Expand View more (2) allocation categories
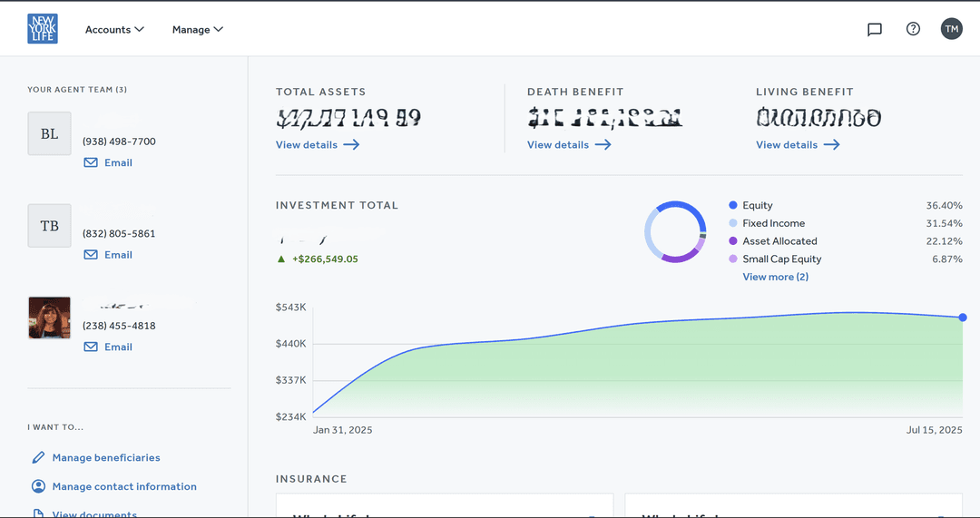 point(775,277)
